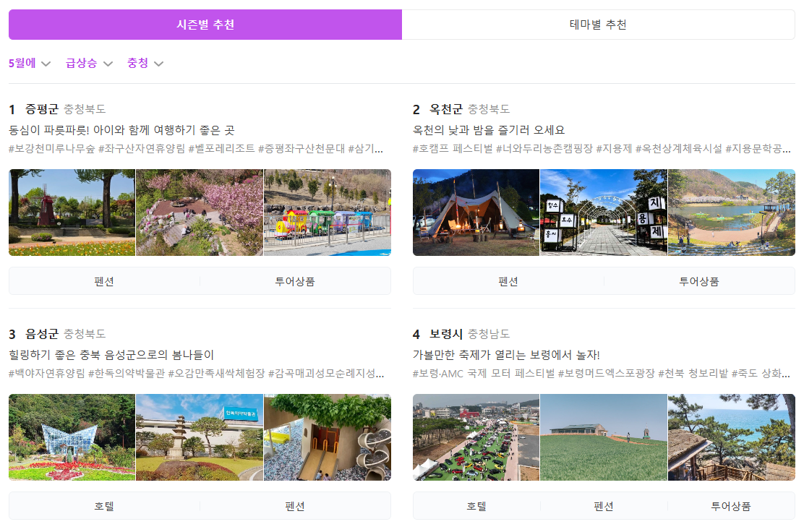Click the 펜션 button under 증평군
The image size is (804, 532).
click(104, 281)
